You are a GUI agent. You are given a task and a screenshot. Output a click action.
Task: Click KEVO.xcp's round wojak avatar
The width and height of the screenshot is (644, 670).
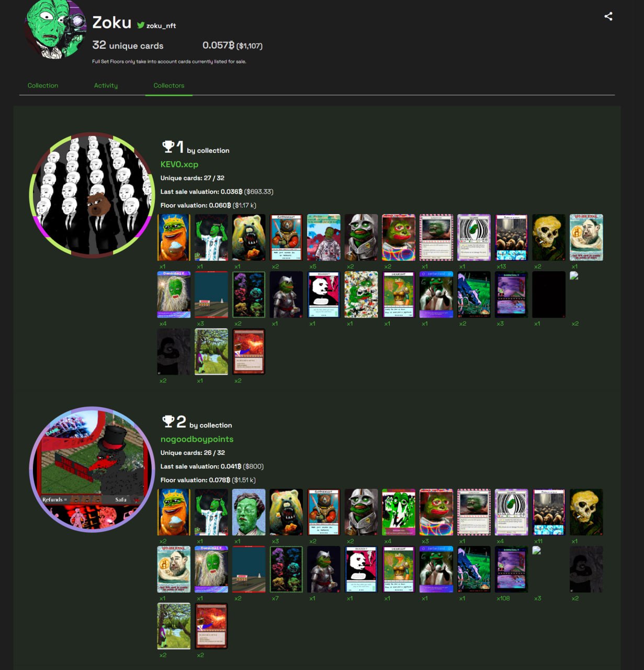(x=92, y=195)
